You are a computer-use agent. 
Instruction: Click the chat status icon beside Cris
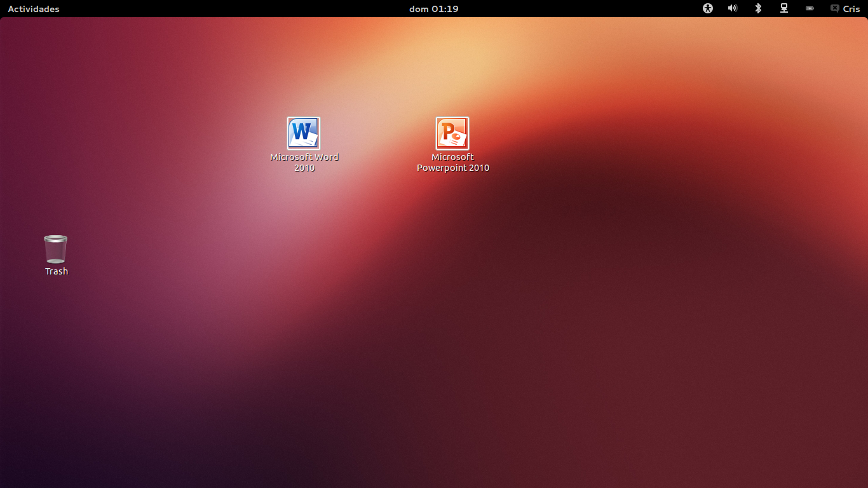(834, 9)
